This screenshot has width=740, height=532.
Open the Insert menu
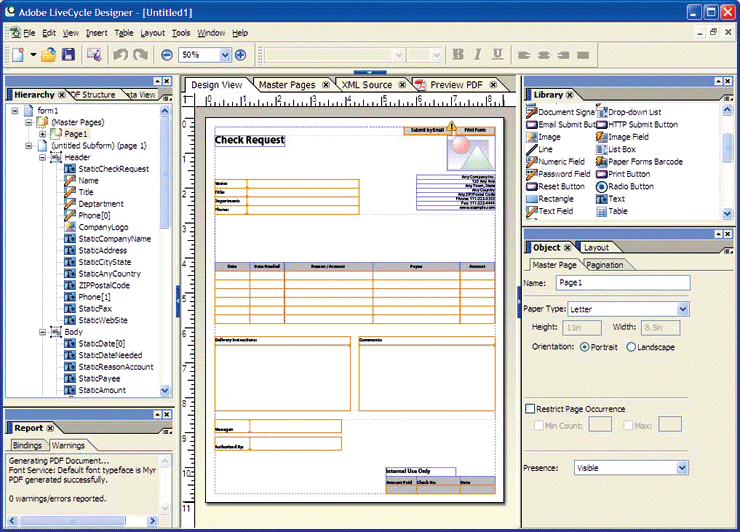(97, 33)
